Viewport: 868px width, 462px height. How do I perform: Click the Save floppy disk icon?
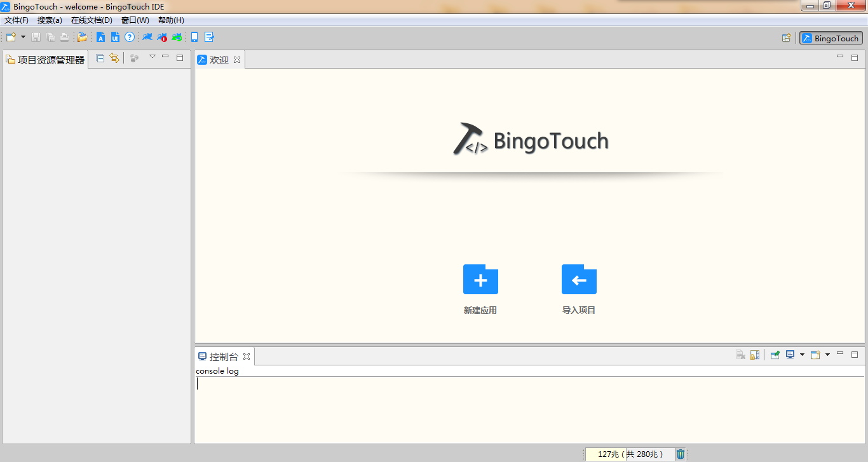(x=36, y=37)
